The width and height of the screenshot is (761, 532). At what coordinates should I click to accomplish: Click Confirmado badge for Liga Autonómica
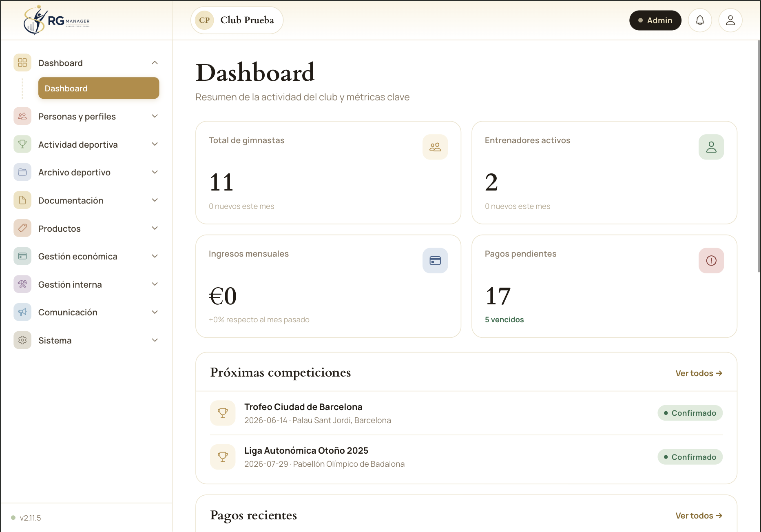[690, 457]
